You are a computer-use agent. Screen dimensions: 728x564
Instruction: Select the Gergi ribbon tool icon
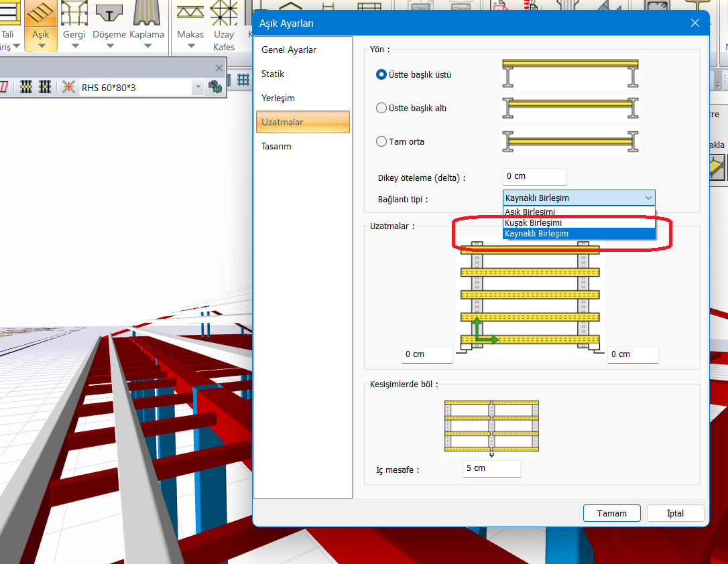74,13
